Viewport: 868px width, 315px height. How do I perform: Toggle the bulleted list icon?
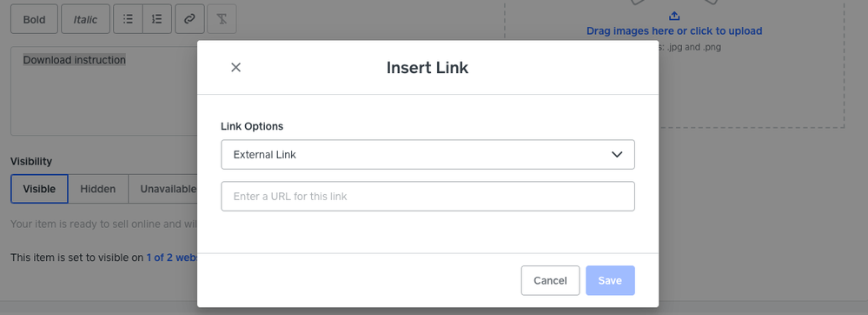128,19
